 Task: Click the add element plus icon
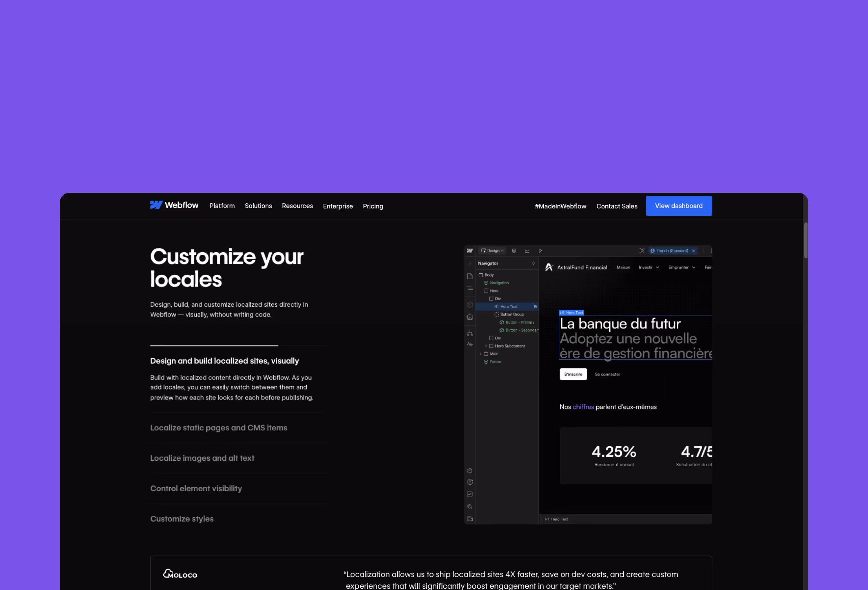(x=470, y=264)
